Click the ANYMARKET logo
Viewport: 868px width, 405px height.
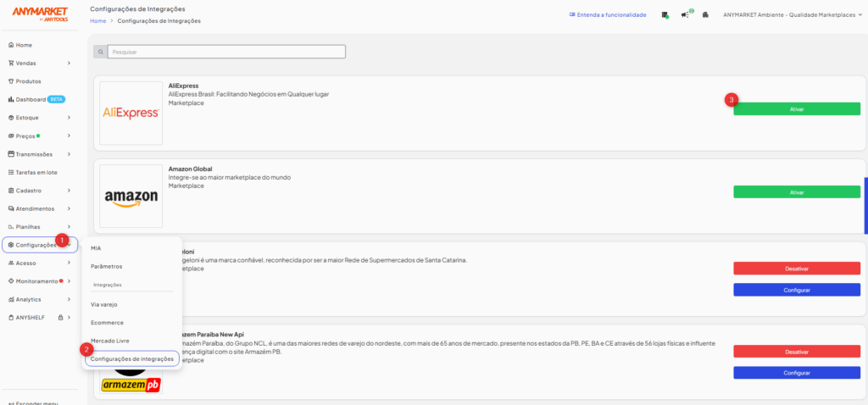coord(39,13)
